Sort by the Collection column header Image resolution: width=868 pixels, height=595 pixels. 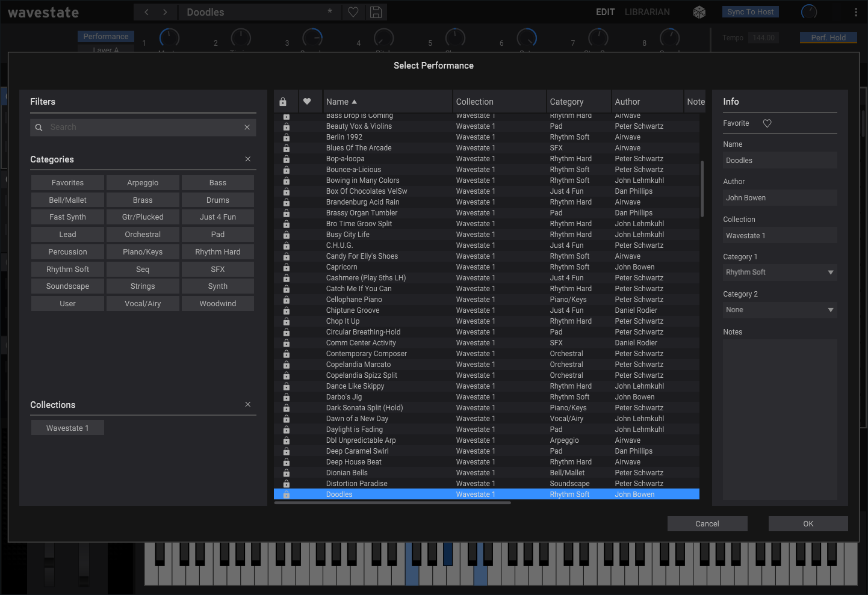pyautogui.click(x=499, y=102)
